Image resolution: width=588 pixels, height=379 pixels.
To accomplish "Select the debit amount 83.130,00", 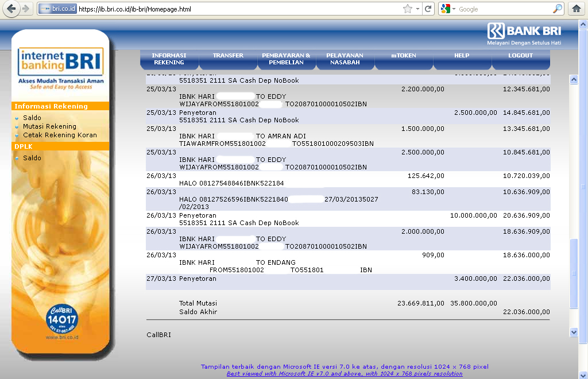I will pos(428,192).
